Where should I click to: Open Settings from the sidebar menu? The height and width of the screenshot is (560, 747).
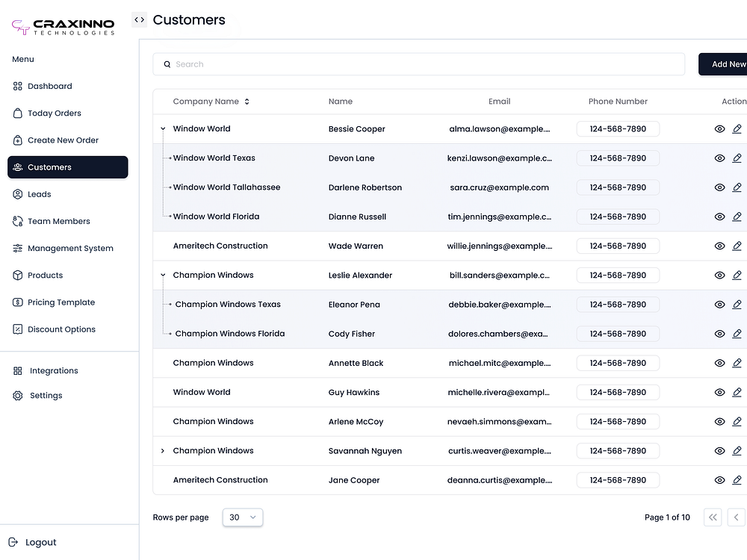tap(46, 395)
